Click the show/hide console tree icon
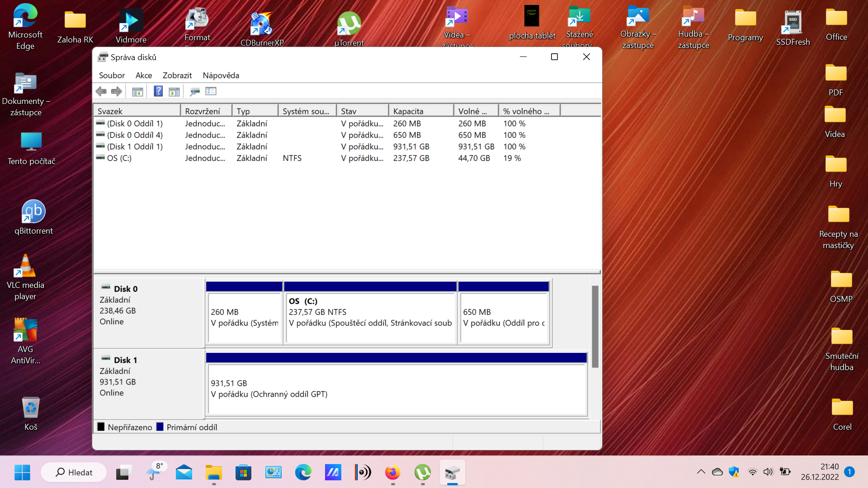868x488 pixels. tap(137, 92)
